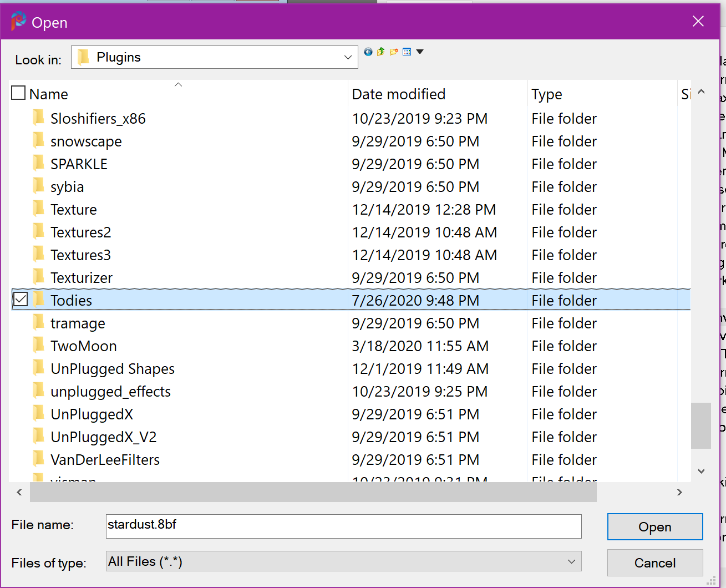Image resolution: width=726 pixels, height=588 pixels.
Task: Open the view options dropdown arrow
Action: coord(420,52)
